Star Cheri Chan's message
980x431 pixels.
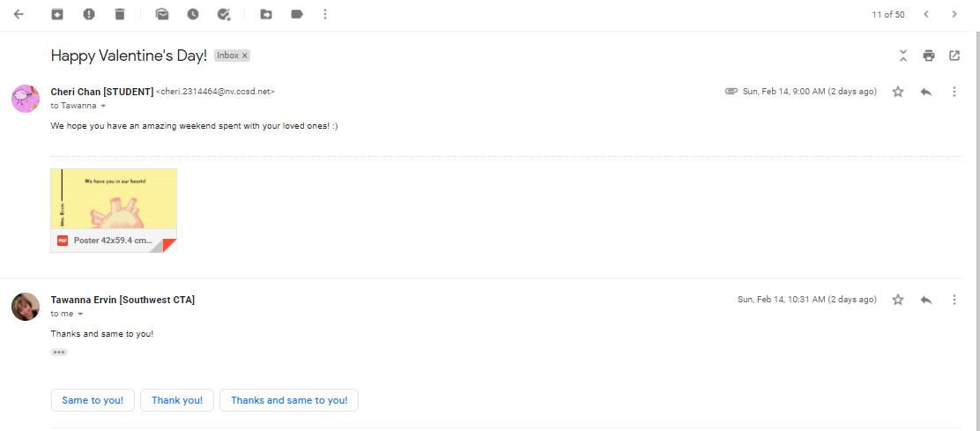click(x=898, y=92)
